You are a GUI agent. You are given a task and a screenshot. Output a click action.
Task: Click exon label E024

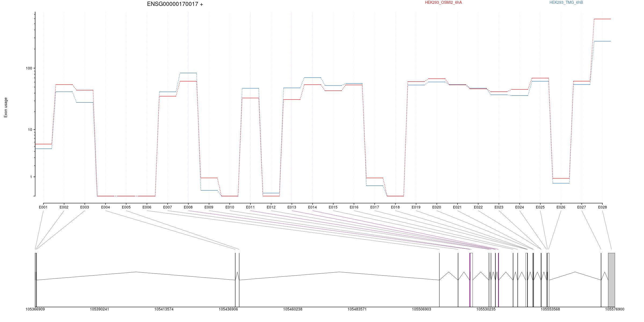point(519,207)
